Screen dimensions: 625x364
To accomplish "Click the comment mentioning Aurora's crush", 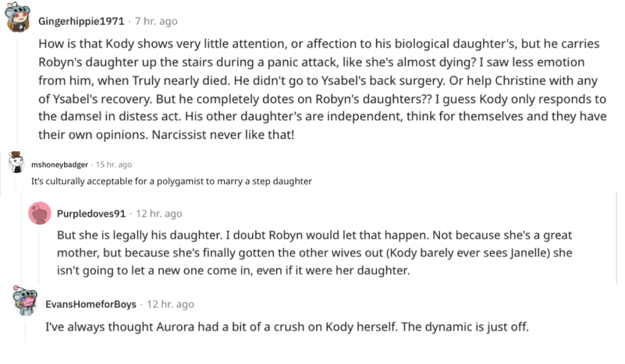I will 287,327.
